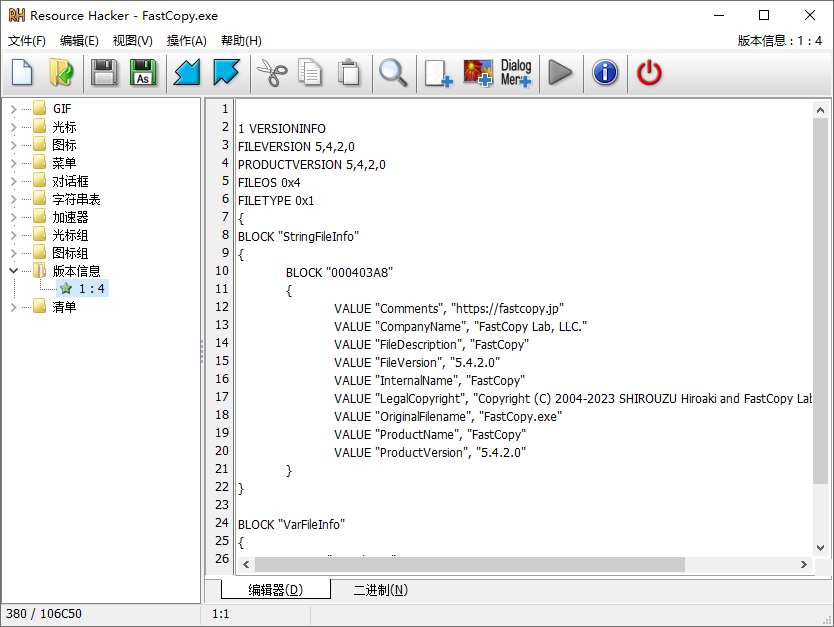The width and height of the screenshot is (834, 627).
Task: Click the "Comments" https://fastcopy.jp line
Action: point(449,308)
